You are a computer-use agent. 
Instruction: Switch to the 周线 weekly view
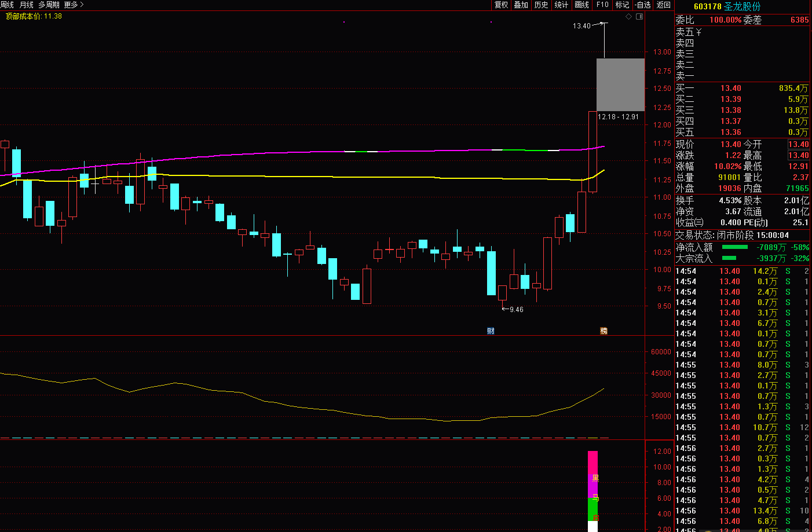tap(7, 5)
